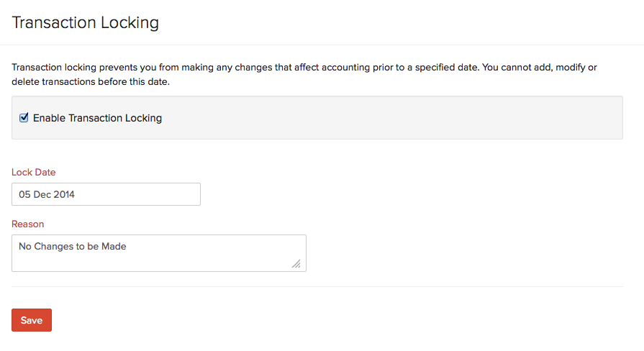Screen dimensions: 644x351
Task: Click the "Transaction Locking" page heading
Action: point(86,22)
